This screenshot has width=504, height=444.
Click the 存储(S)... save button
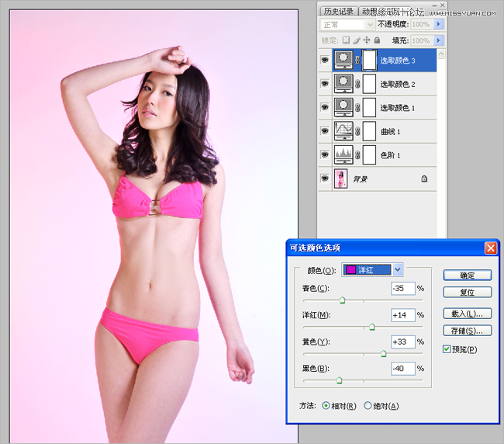[x=468, y=331]
